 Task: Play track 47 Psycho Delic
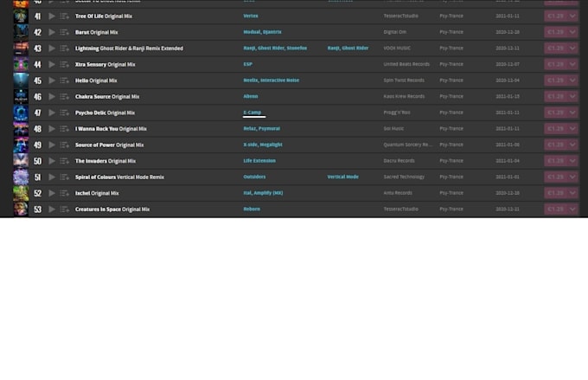click(x=52, y=113)
